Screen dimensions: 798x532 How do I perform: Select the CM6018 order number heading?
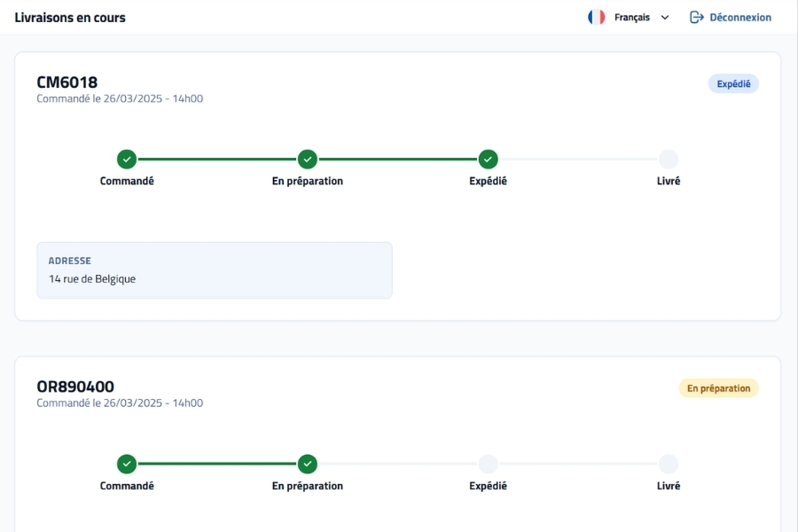point(67,82)
